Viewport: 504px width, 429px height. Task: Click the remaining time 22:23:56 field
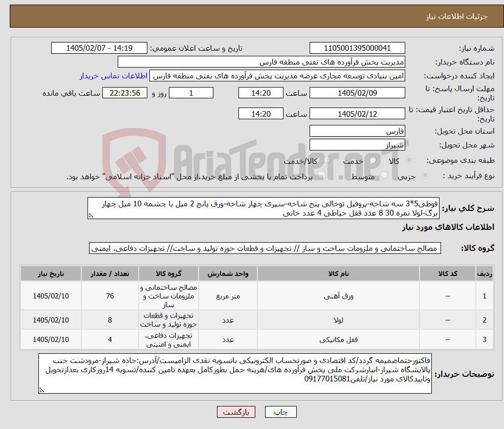pyautogui.click(x=125, y=93)
